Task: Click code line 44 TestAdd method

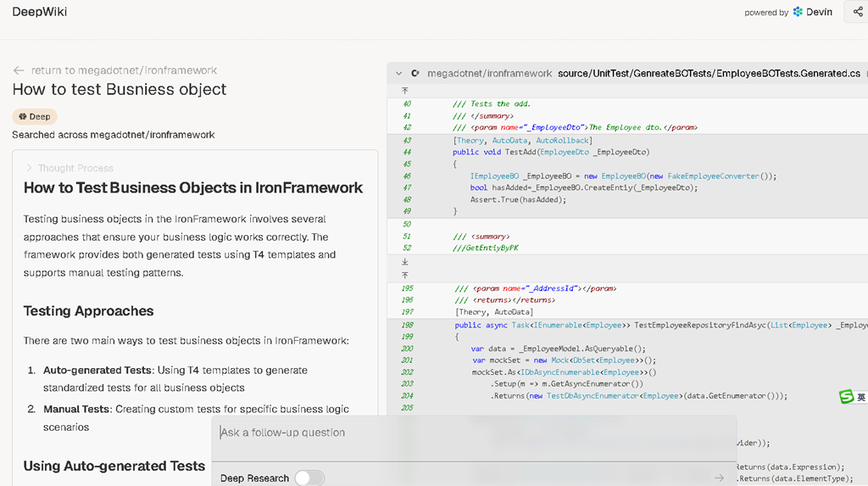Action: (551, 152)
